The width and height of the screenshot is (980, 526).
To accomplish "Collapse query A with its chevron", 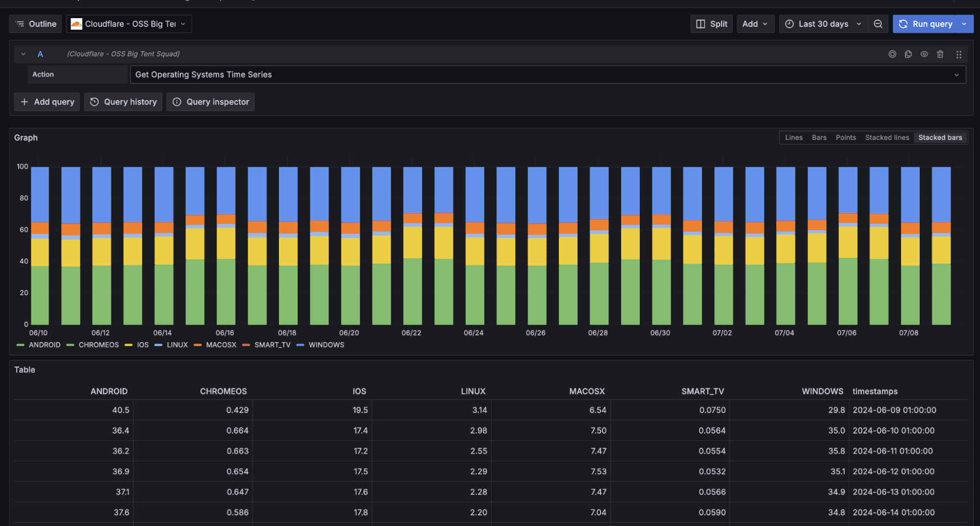I will [23, 54].
